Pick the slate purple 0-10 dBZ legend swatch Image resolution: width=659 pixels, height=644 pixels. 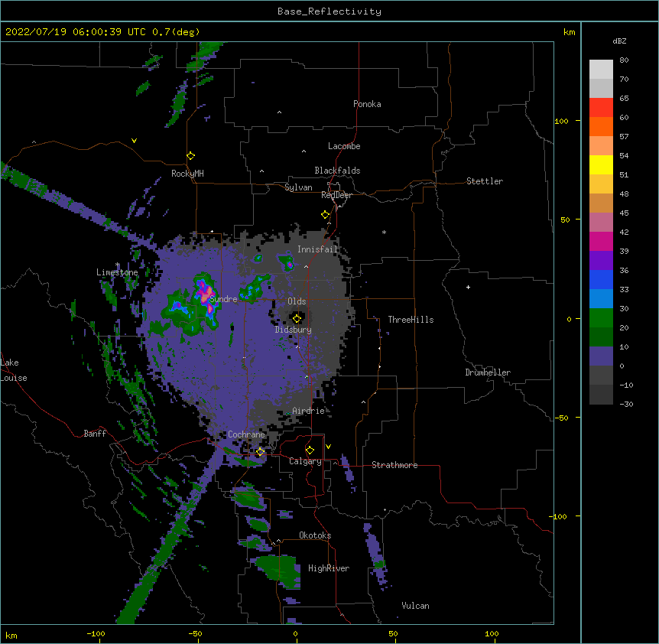pos(601,356)
